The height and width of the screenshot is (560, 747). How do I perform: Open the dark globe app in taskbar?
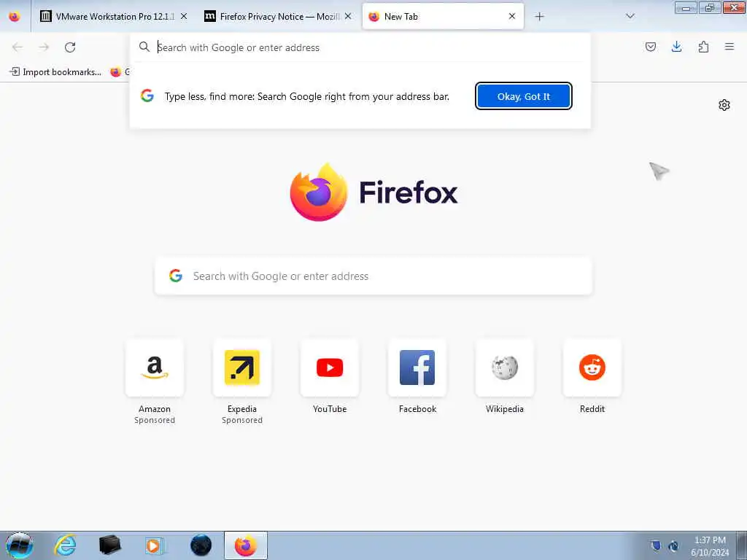(x=201, y=545)
